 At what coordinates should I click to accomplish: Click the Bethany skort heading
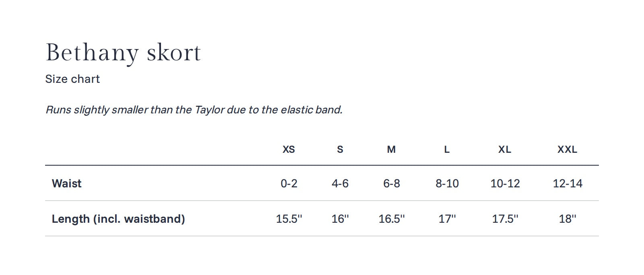click(123, 53)
